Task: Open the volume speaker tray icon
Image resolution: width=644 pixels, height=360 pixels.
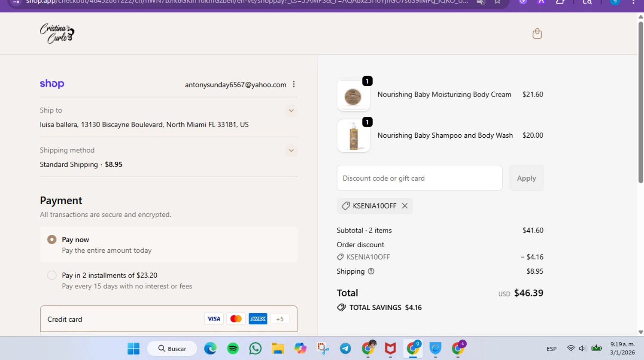Action: pos(582,348)
